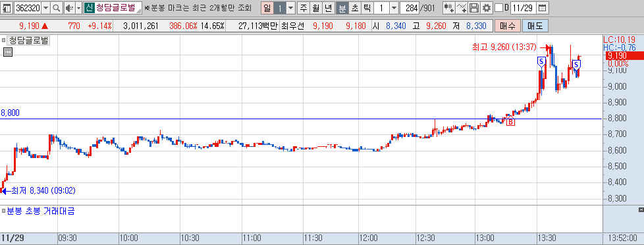Image resolution: width=644 pixels, height=245 pixels.
Task: Click the data grid table icon below the stock name
Action: tap(7, 52)
